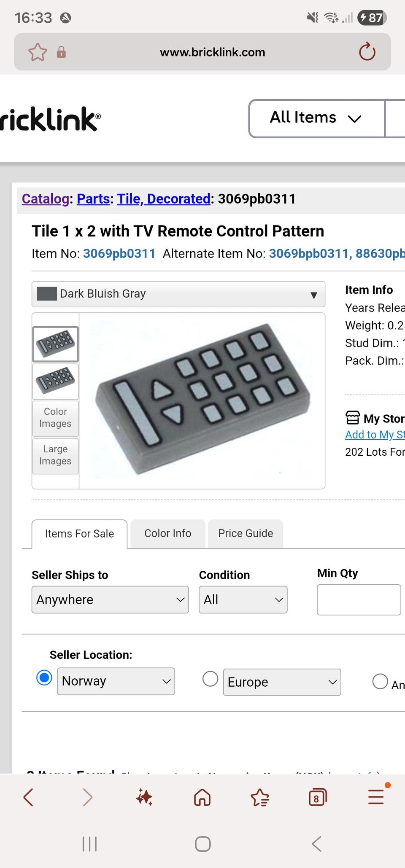This screenshot has width=405, height=868.
Task: Focus the Min Qty input field
Action: pos(359,599)
